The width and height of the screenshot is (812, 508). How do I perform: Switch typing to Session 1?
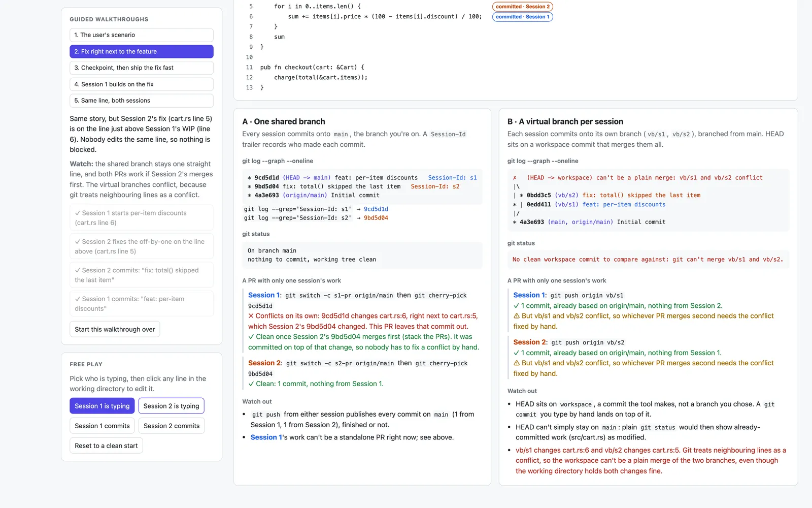(102, 406)
